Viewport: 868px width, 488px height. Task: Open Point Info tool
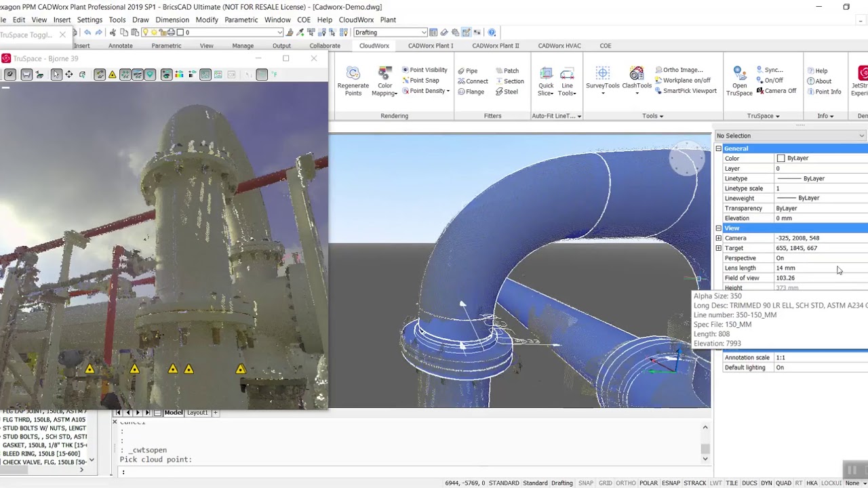click(824, 91)
